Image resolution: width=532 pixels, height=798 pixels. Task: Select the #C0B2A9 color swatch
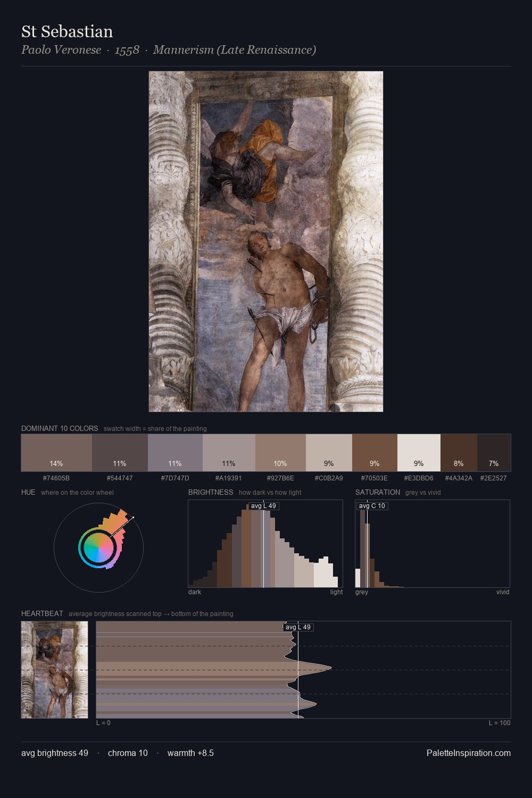[329, 453]
